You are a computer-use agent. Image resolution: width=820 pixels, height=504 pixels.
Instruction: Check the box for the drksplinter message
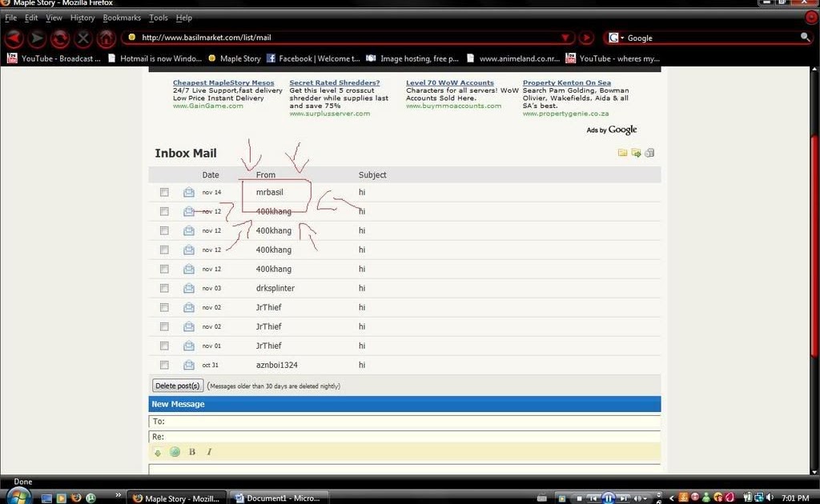(x=164, y=288)
